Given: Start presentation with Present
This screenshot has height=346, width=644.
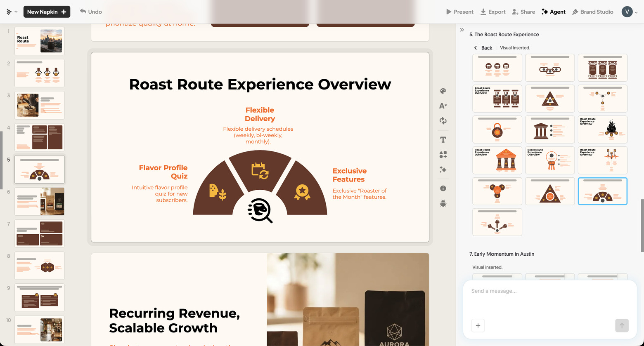Looking at the screenshot, I should pyautogui.click(x=459, y=12).
